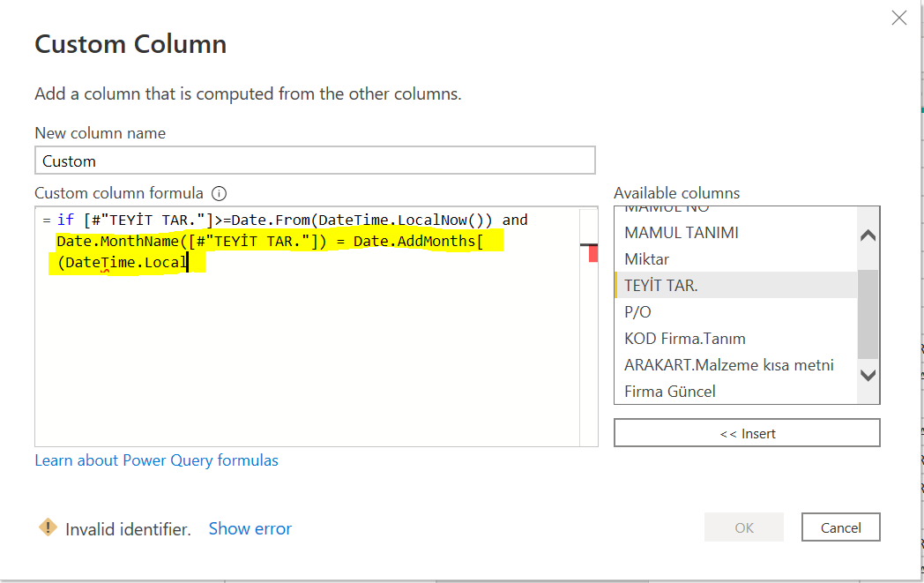Edit the New column name field
Image resolution: width=924 pixels, height=583 pixels.
(316, 161)
